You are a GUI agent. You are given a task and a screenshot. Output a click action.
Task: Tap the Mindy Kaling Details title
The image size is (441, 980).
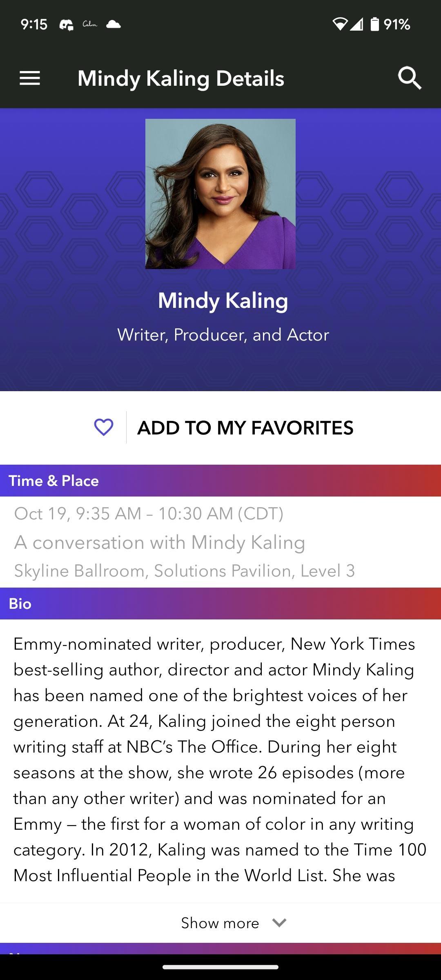click(x=181, y=78)
